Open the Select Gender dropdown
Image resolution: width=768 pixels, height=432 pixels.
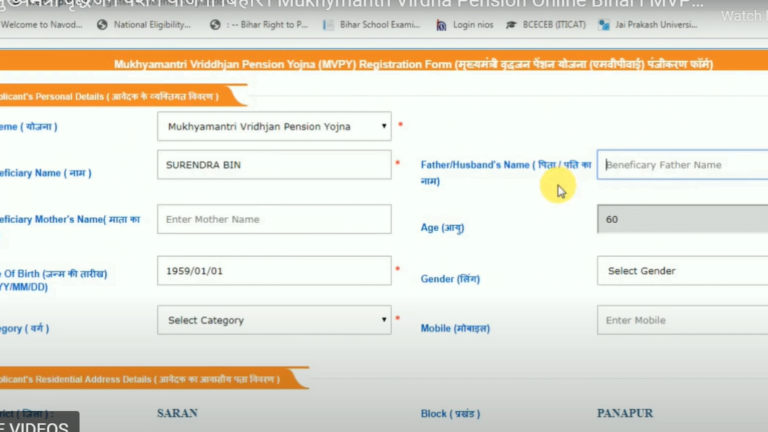point(682,271)
